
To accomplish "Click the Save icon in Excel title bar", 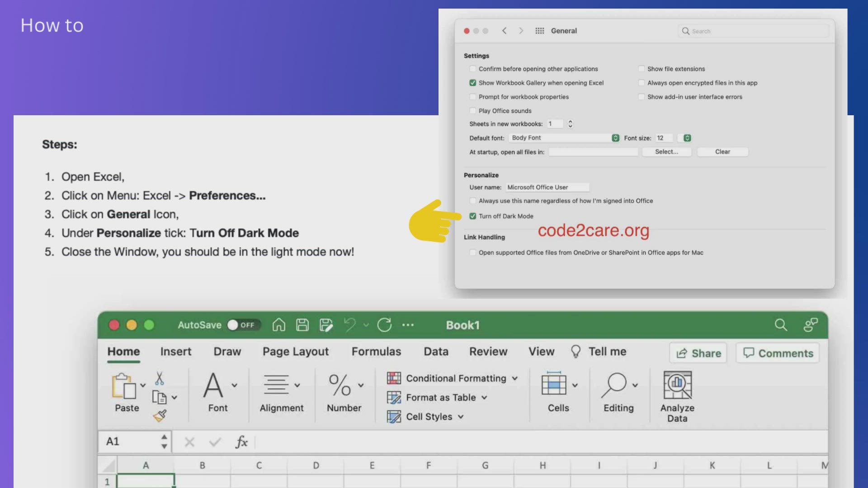I will point(302,325).
